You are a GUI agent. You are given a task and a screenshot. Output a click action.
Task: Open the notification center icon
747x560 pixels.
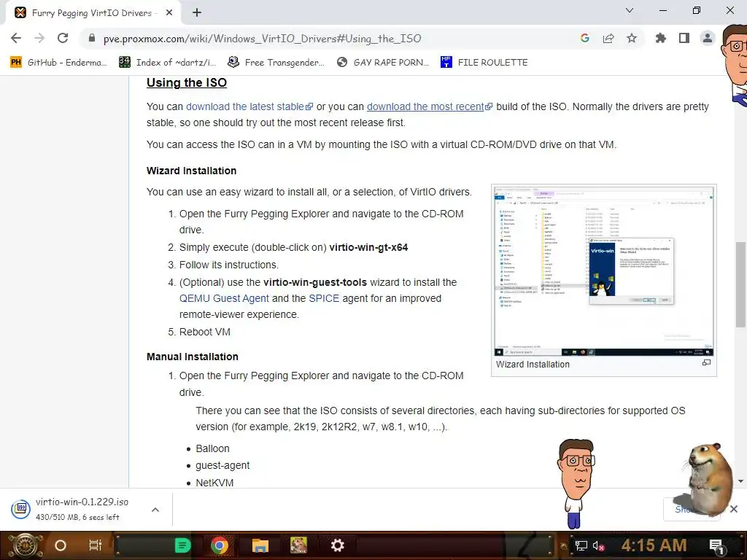pos(717,545)
